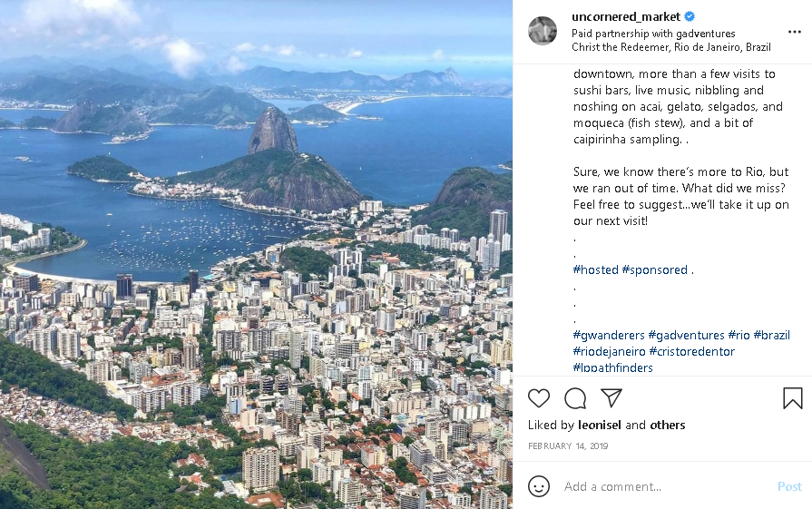
Task: Save the post with the bookmark icon
Action: (792, 398)
